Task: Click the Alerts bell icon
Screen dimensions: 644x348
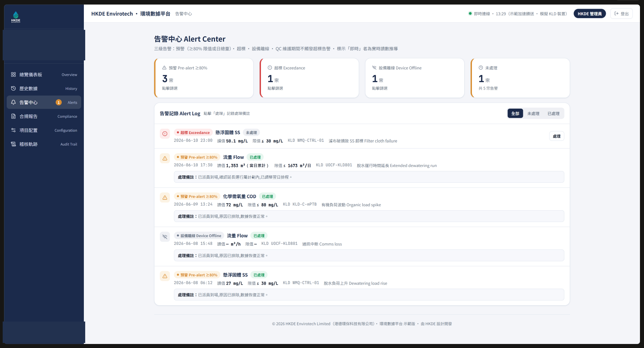Action: point(13,102)
